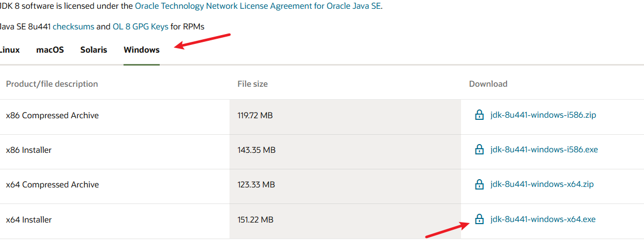This screenshot has height=252, width=644.
Task: Click the Download column header
Action: coord(488,84)
